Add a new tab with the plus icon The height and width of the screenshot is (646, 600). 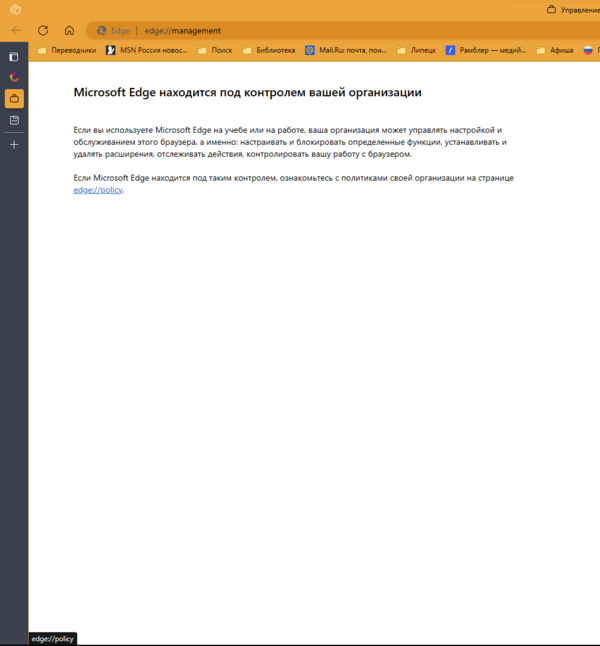coord(14,145)
